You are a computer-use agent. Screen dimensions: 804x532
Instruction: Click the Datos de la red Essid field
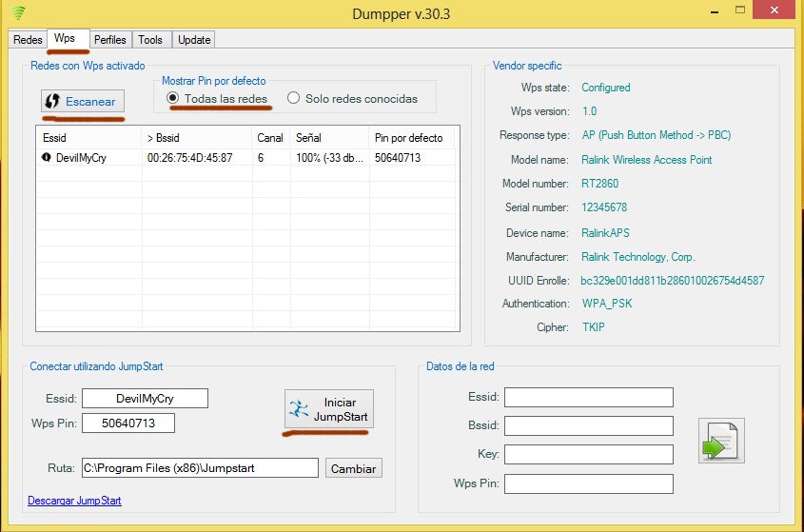click(589, 397)
